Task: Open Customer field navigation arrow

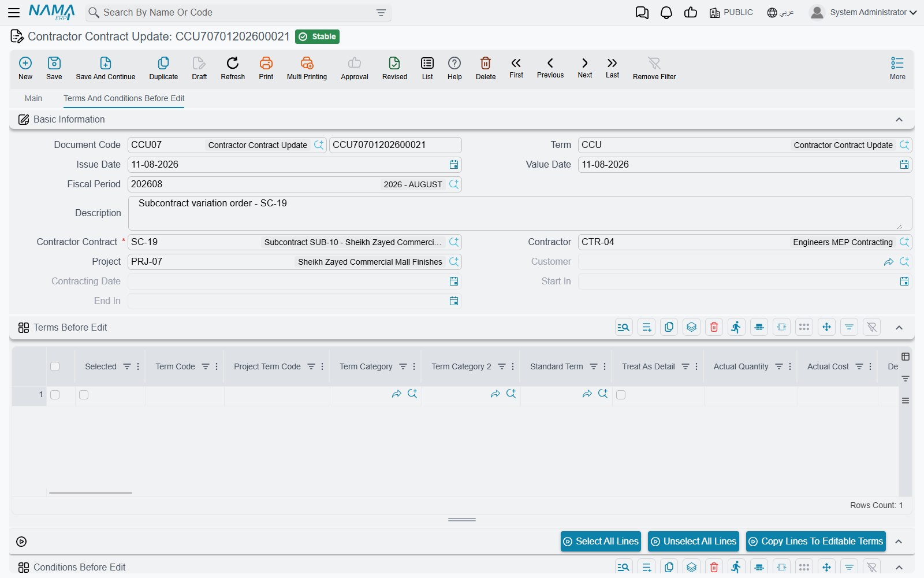Action: tap(889, 262)
